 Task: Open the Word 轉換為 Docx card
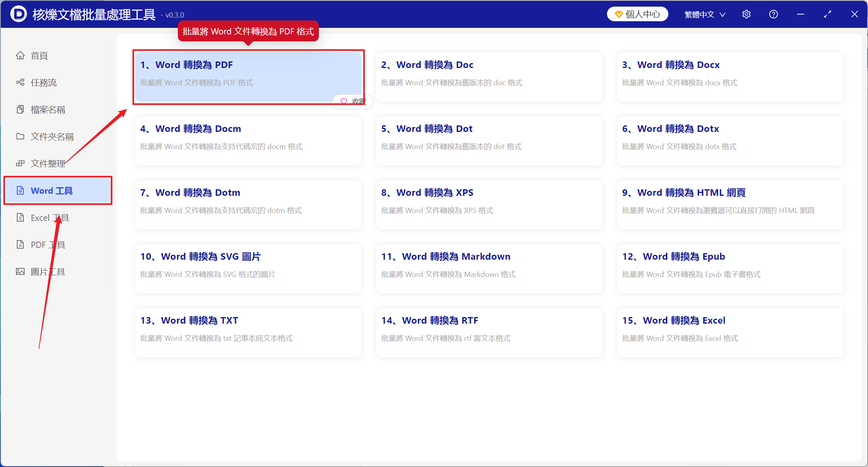click(730, 77)
